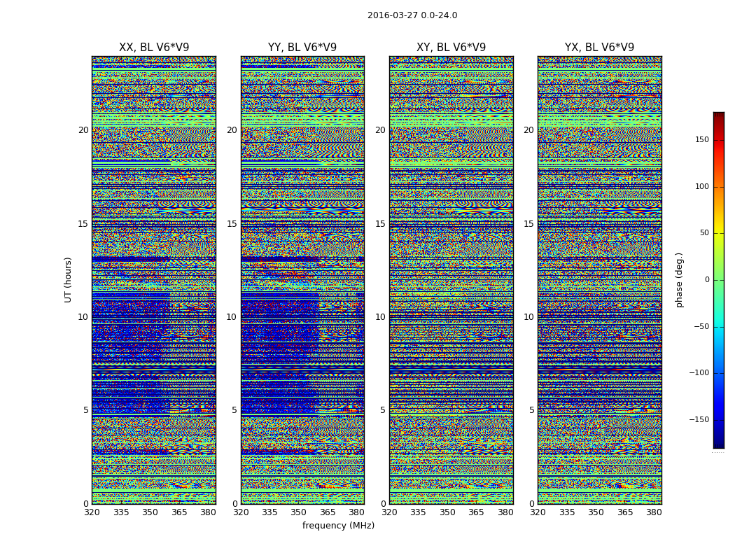Click x-tick '335' under the YX panel
The image size is (735, 560).
click(x=567, y=512)
